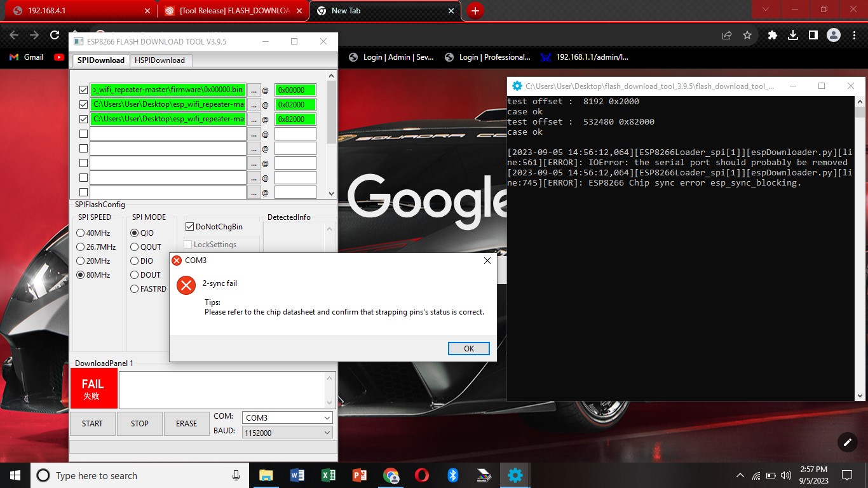Open the 192.168.1.1/admin bookmark
868x488 pixels.
[584, 57]
